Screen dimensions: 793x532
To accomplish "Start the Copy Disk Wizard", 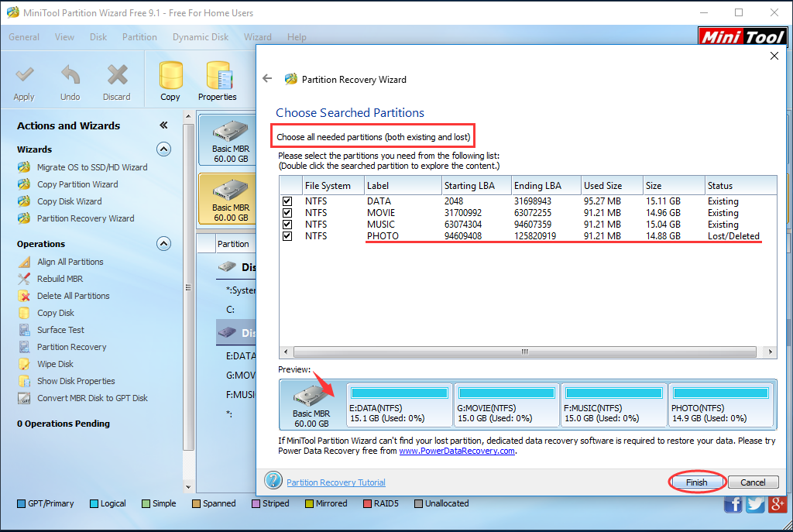I will (69, 201).
